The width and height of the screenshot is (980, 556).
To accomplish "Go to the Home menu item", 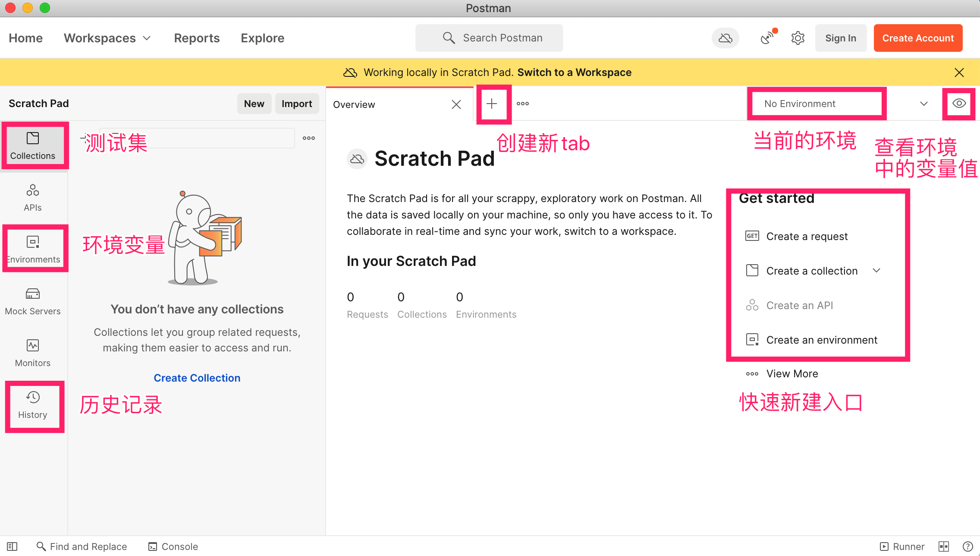I will coord(26,38).
